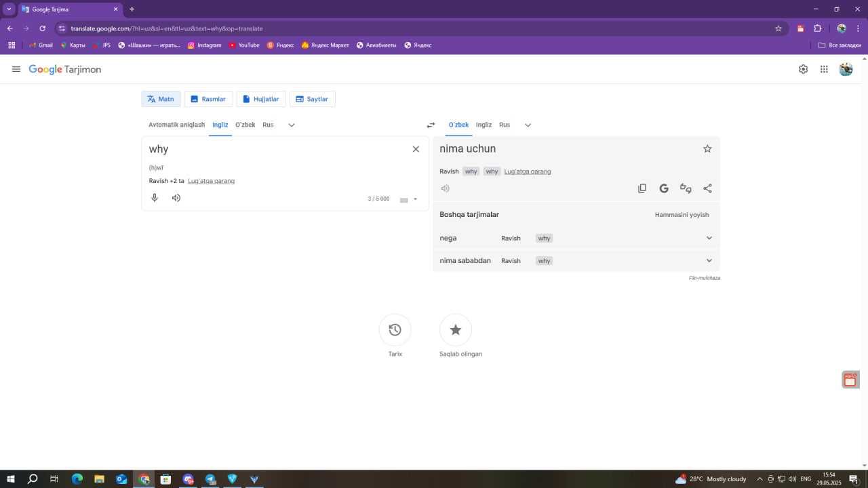Save translation with the star toggle
The height and width of the screenshot is (488, 868).
point(707,148)
